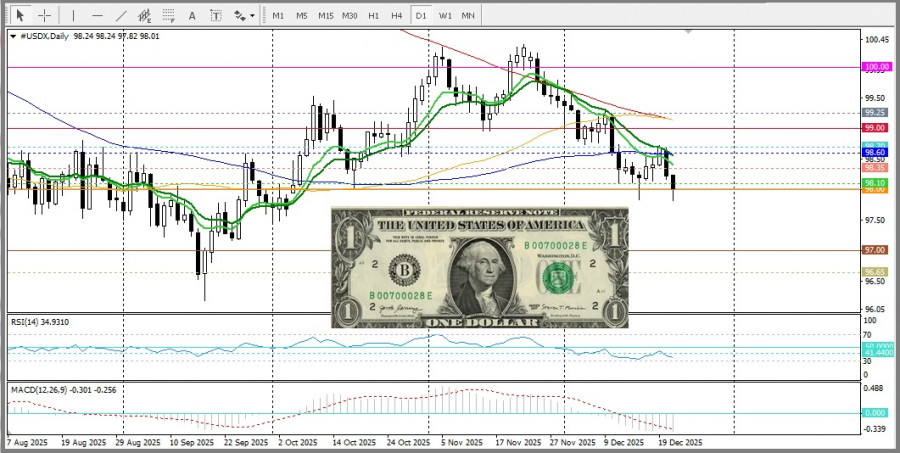Expand the #USDX,Daily chart title arrow
900x453 pixels.
click(x=13, y=35)
